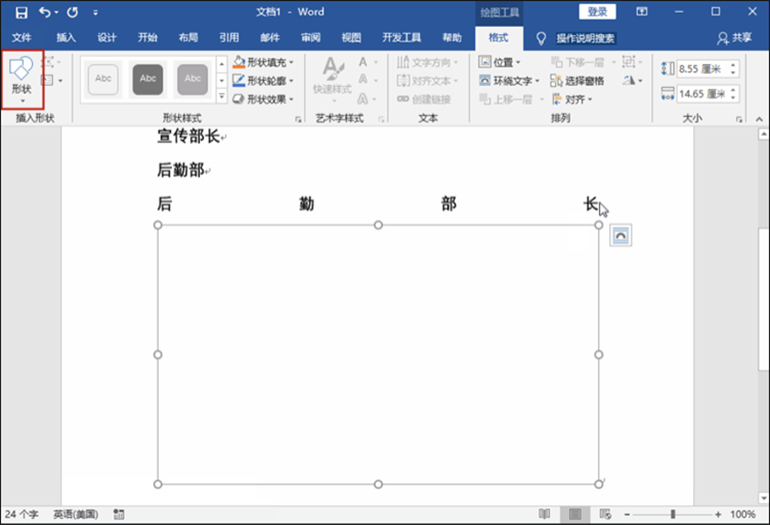Switch to the 布局 Layout tab
Screen dimensions: 770x525
tap(188, 38)
